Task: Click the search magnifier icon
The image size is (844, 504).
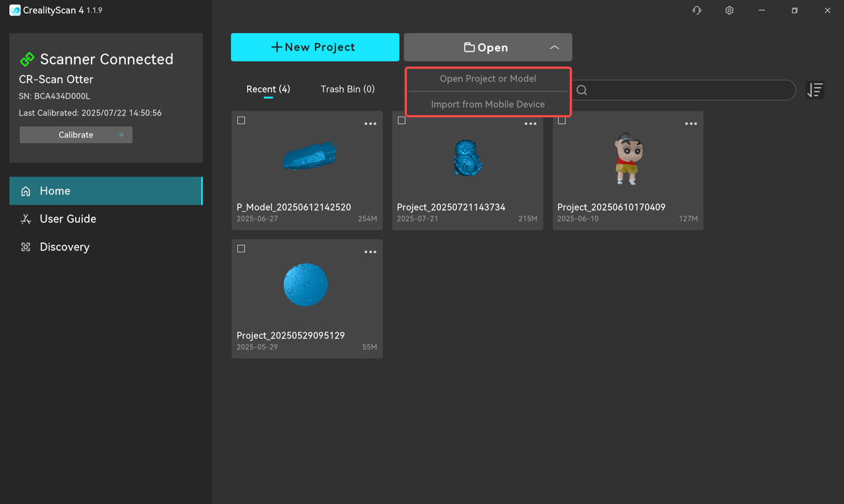Action: click(582, 90)
